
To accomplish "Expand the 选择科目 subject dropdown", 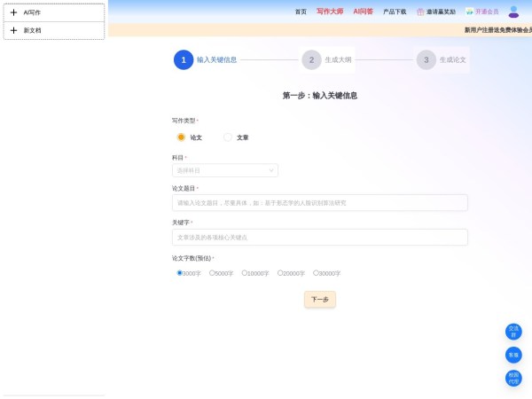I will coord(225,170).
